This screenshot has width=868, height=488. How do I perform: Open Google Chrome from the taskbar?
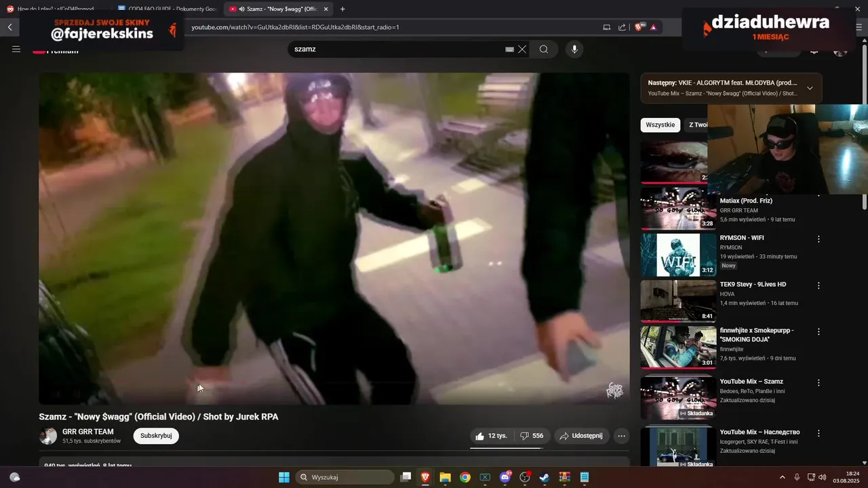(465, 477)
